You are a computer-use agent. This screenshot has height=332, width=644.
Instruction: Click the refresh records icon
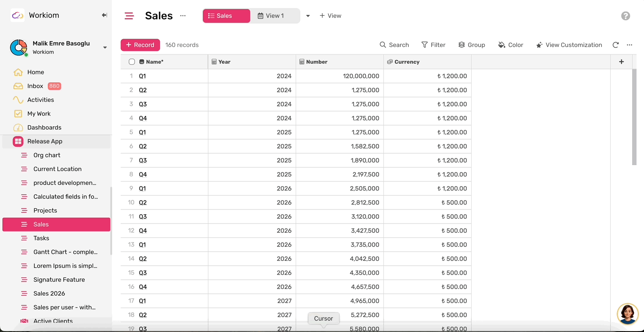(x=615, y=45)
